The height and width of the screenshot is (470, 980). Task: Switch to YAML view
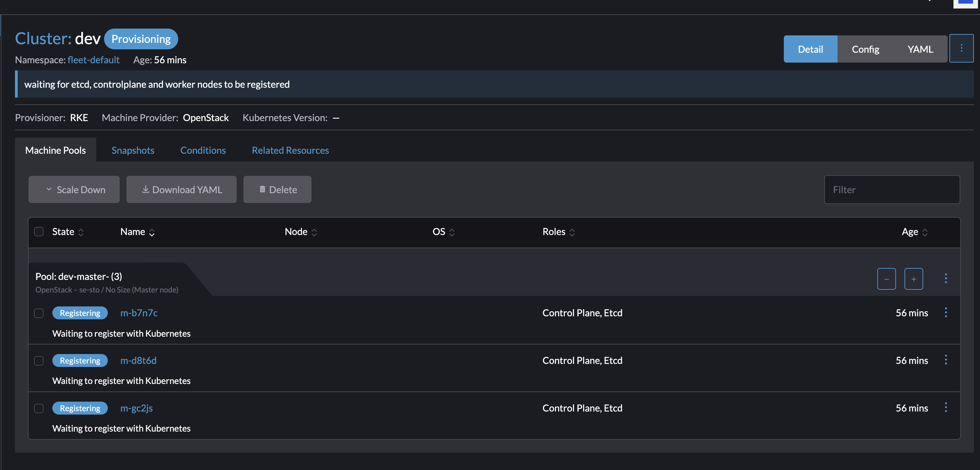(920, 49)
